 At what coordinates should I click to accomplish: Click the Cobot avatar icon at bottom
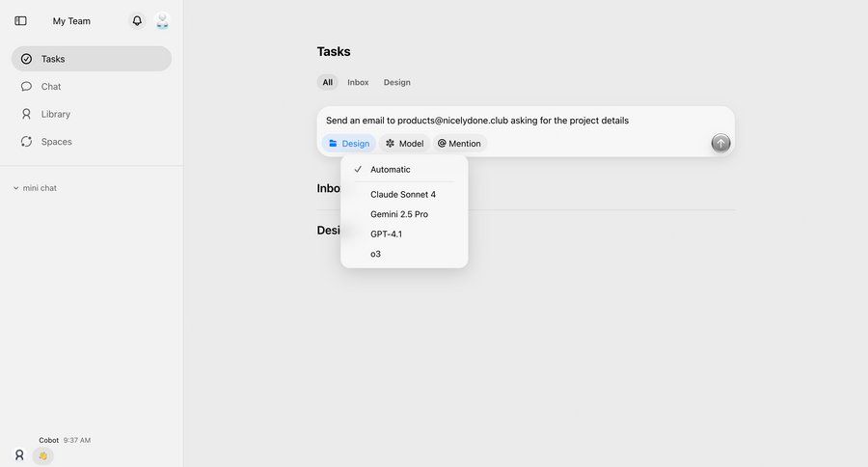(x=19, y=455)
